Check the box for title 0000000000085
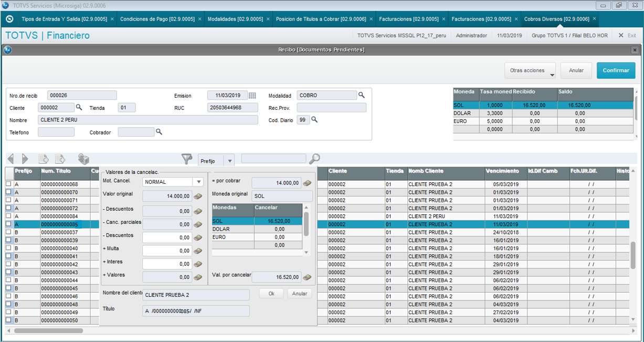Viewport: 644px width, 342px height. tap(8, 224)
